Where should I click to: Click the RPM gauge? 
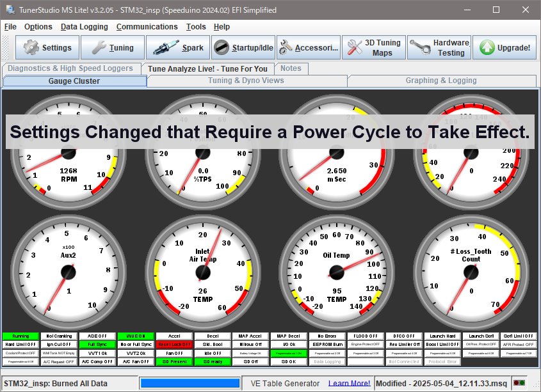[69, 152]
